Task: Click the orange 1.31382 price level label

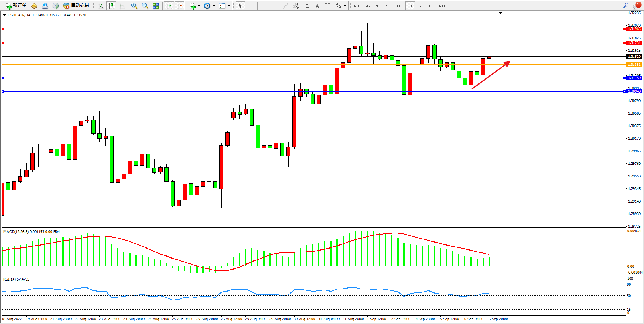Action: pyautogui.click(x=634, y=65)
